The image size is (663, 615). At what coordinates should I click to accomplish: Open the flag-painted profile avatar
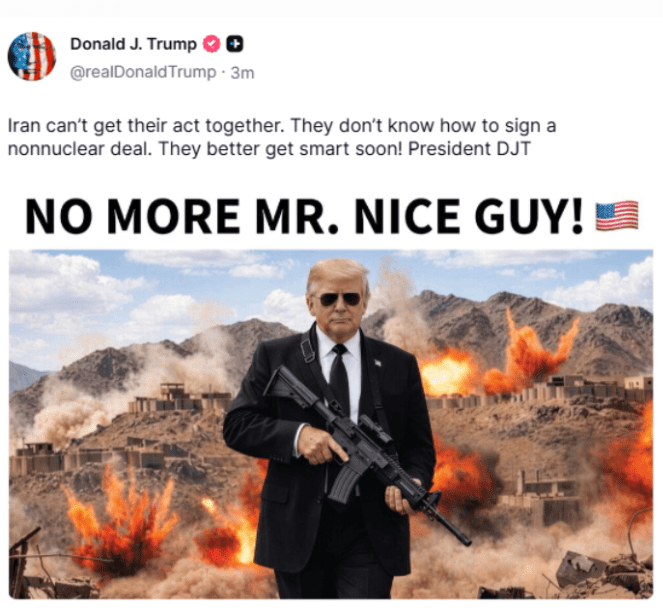(32, 56)
